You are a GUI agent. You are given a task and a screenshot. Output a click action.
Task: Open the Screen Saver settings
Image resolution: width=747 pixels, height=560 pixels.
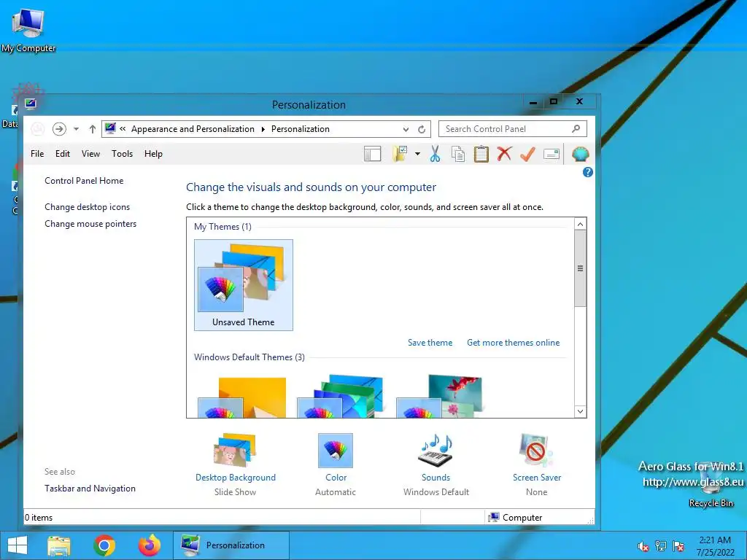pos(536,464)
